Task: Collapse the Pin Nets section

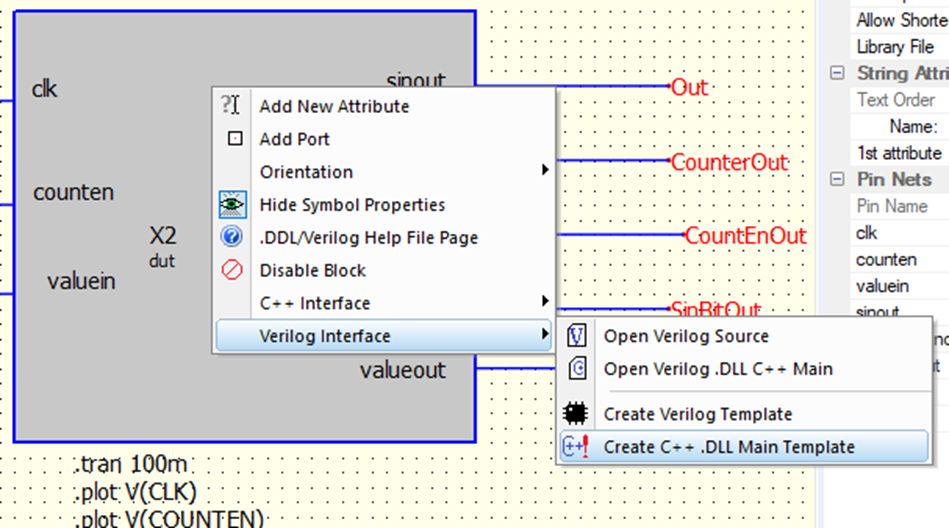Action: 837,179
